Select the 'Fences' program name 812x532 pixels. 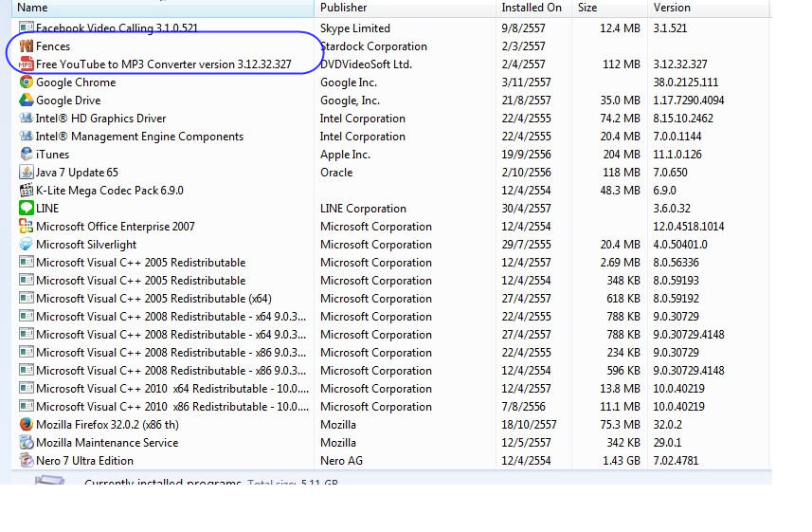tap(53, 46)
